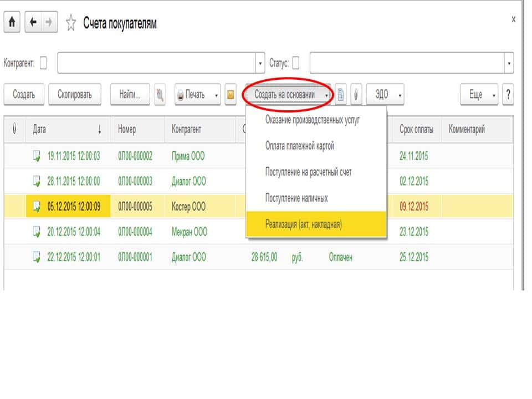Select invoice number 0Л00-000005
The width and height of the screenshot is (532, 399).
pos(135,206)
